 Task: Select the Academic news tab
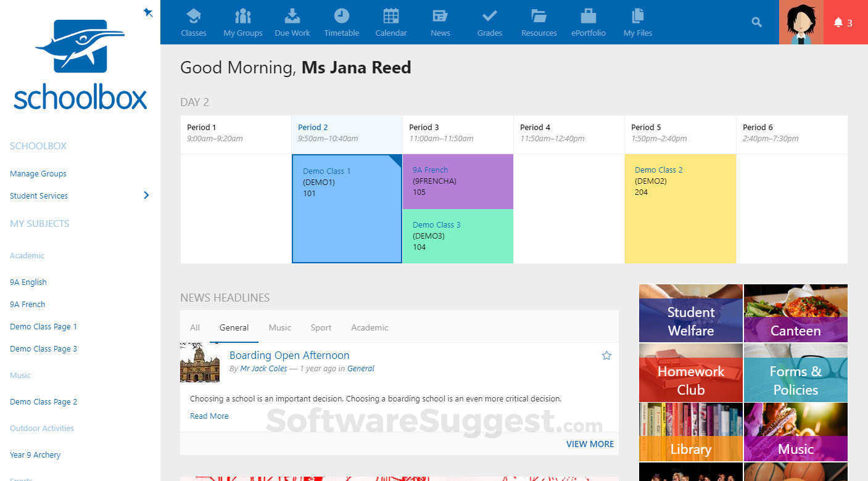(x=369, y=327)
